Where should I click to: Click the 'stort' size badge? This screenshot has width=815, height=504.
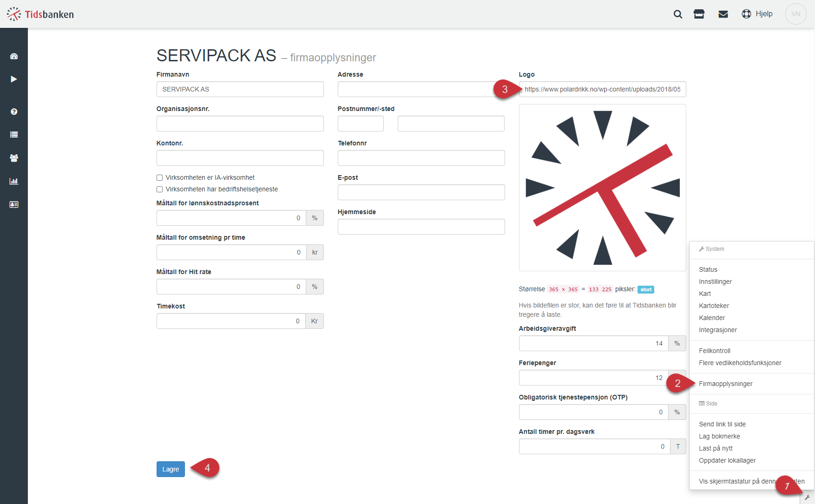click(x=646, y=289)
